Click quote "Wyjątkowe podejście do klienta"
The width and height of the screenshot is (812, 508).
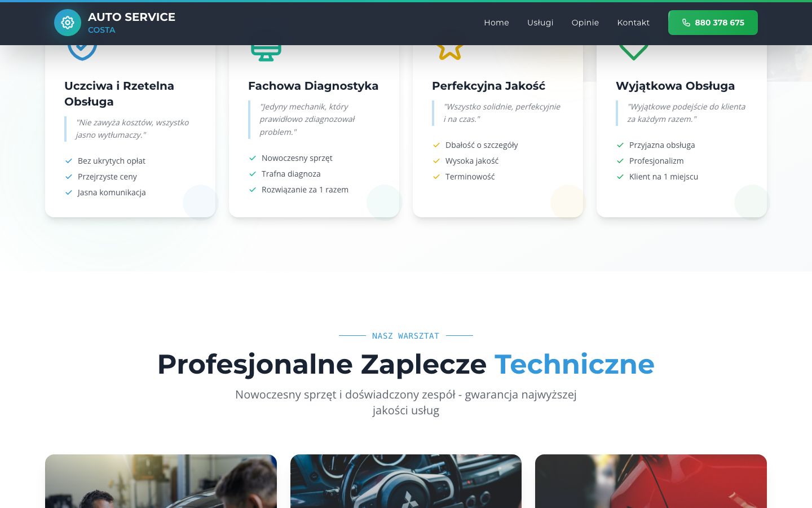click(686, 113)
